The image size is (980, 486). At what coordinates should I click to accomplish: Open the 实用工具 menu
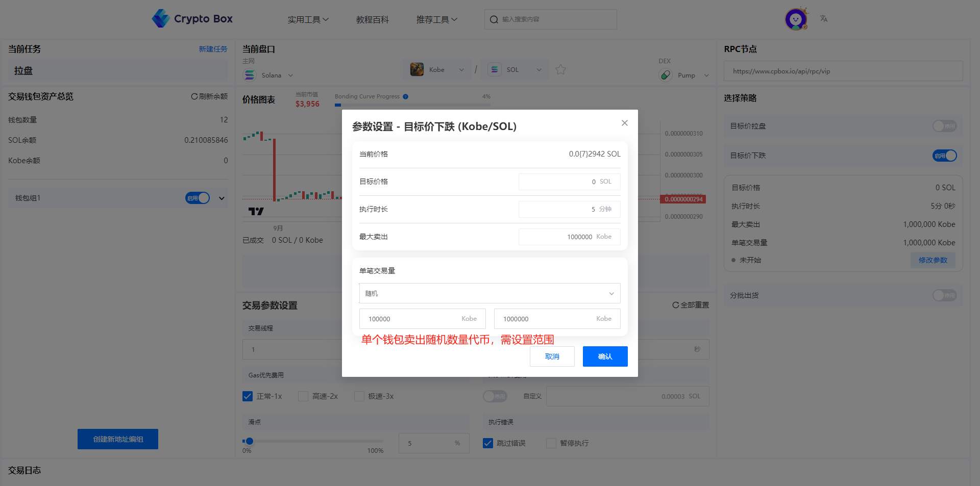308,19
